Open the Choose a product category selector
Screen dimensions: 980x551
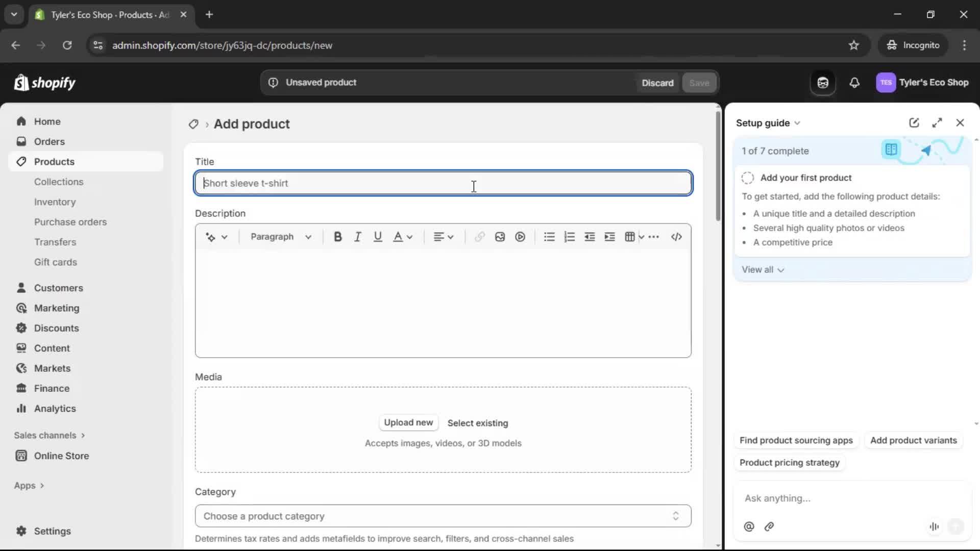[442, 516]
